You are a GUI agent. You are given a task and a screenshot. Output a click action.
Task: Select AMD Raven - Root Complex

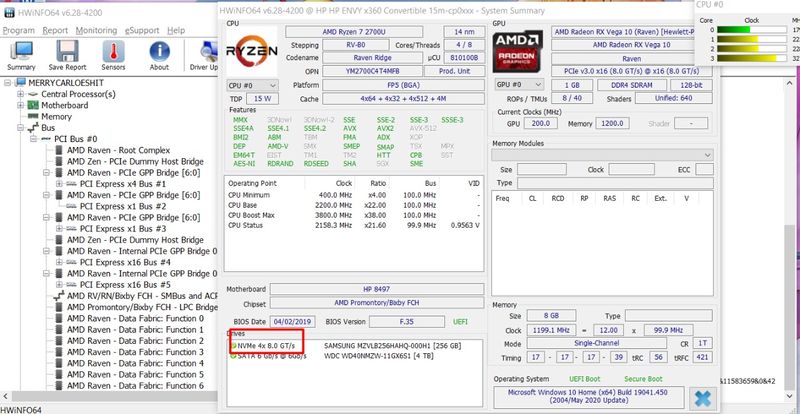(x=118, y=150)
